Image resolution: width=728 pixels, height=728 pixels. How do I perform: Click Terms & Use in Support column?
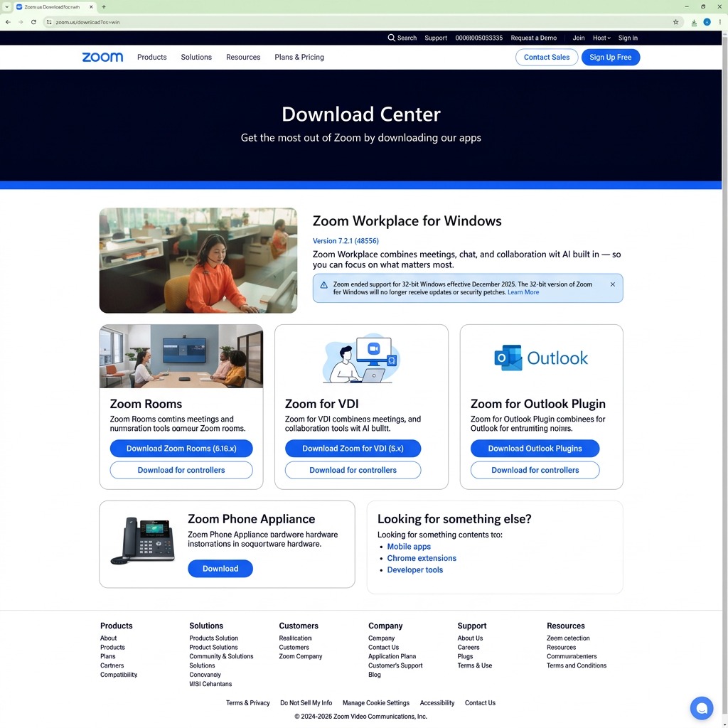474,665
